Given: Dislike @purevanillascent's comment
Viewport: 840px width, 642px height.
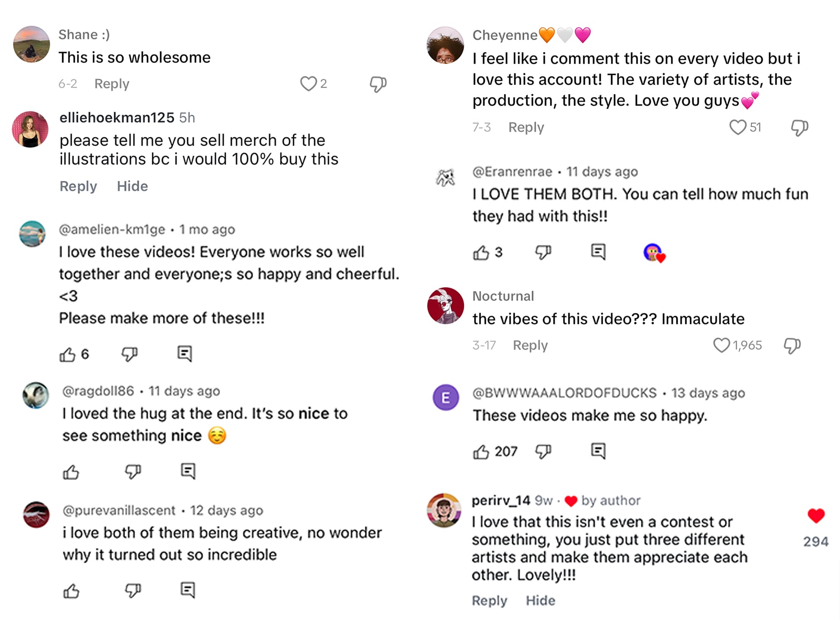Looking at the screenshot, I should (x=133, y=590).
